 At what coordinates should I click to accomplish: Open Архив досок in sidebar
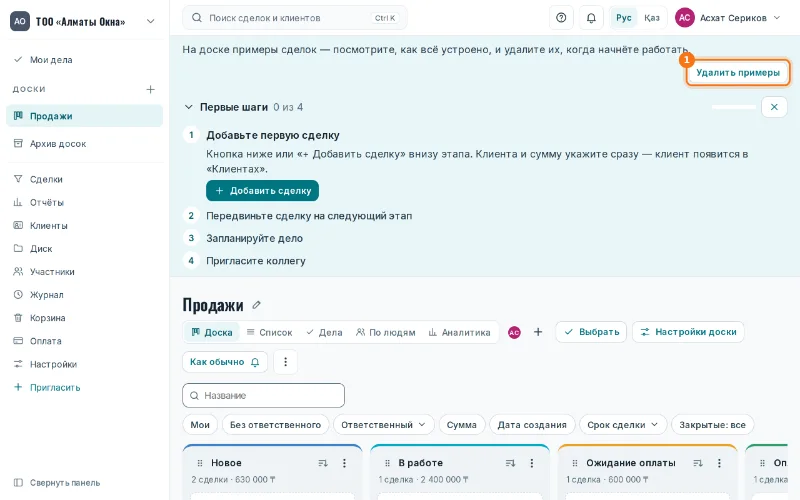[85, 144]
